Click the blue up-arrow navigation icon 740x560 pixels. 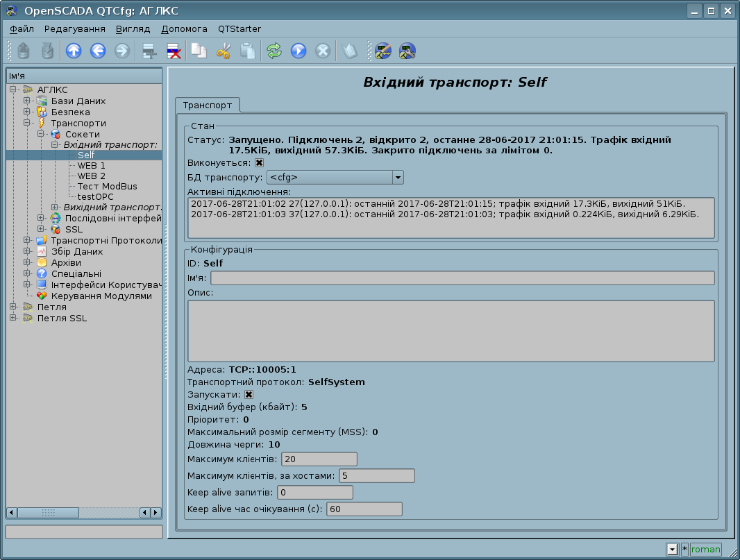(x=73, y=51)
